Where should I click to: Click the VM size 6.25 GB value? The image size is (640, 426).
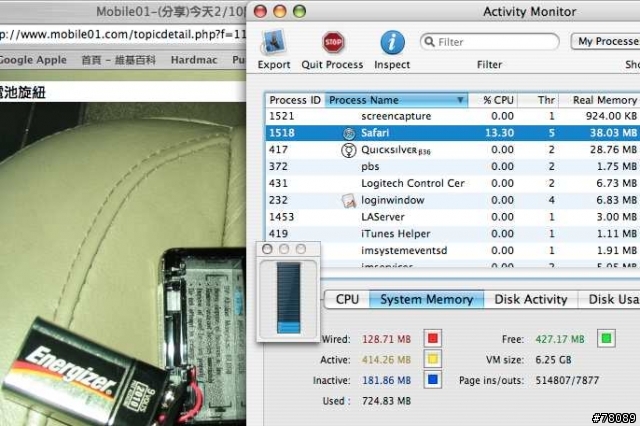point(553,360)
